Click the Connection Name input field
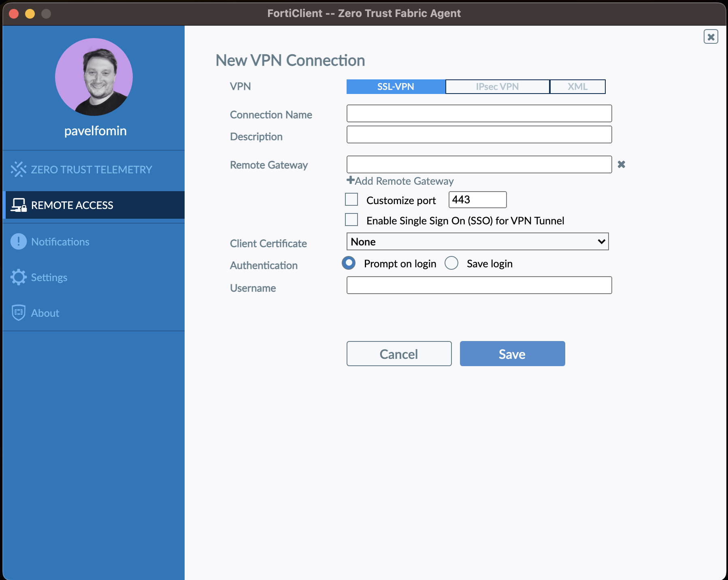 pyautogui.click(x=479, y=113)
